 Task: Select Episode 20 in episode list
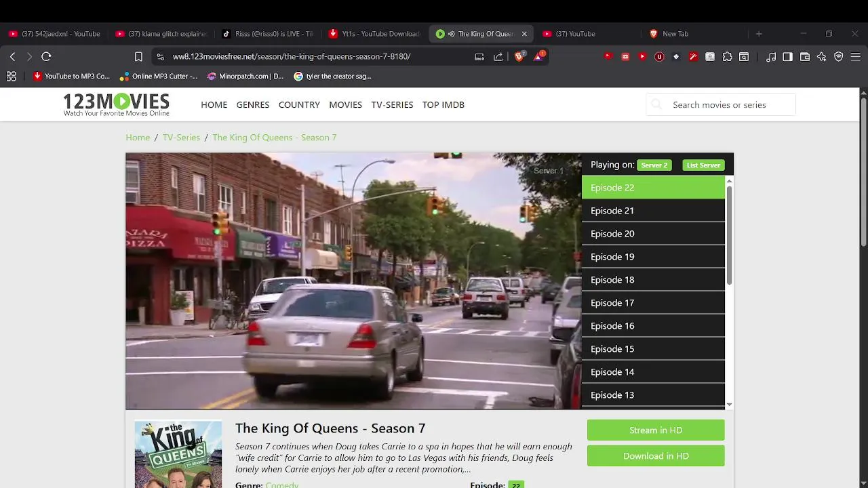(x=653, y=233)
